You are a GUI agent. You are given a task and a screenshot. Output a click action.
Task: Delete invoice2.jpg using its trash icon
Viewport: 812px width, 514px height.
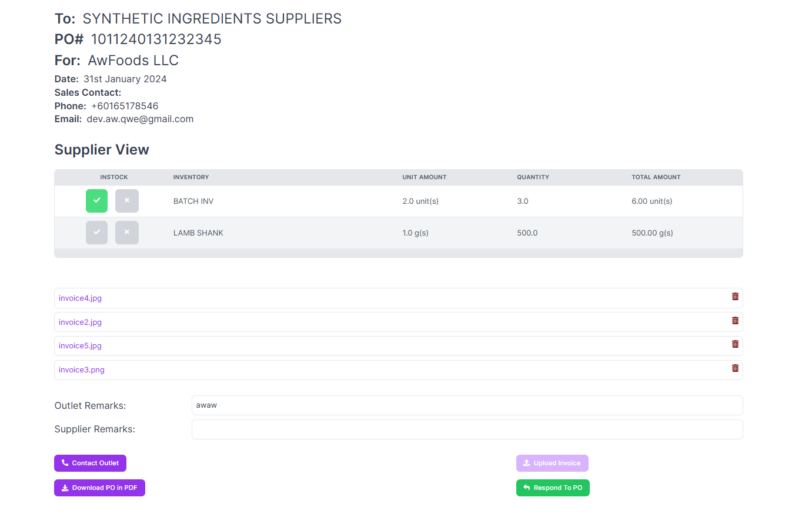735,321
